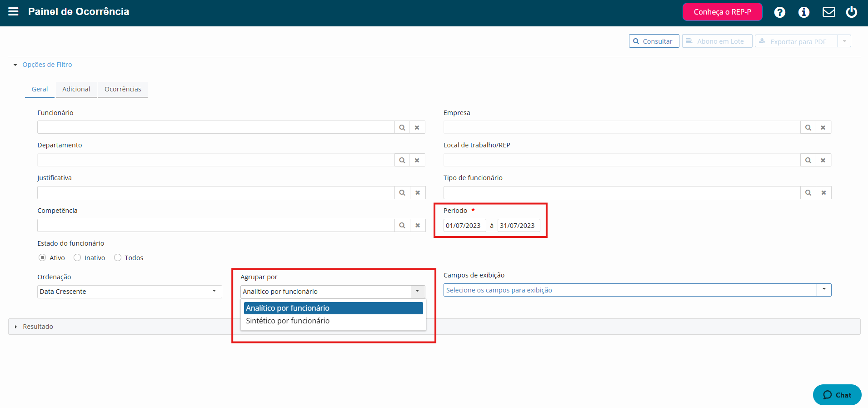
Task: Select the Ativo radio button
Action: (x=42, y=257)
